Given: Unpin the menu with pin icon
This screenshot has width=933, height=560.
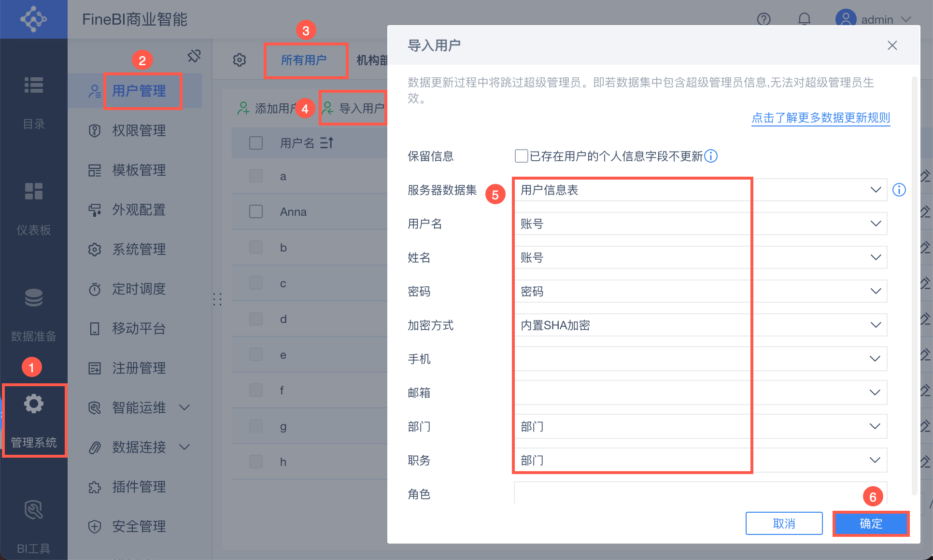Looking at the screenshot, I should click(x=194, y=56).
